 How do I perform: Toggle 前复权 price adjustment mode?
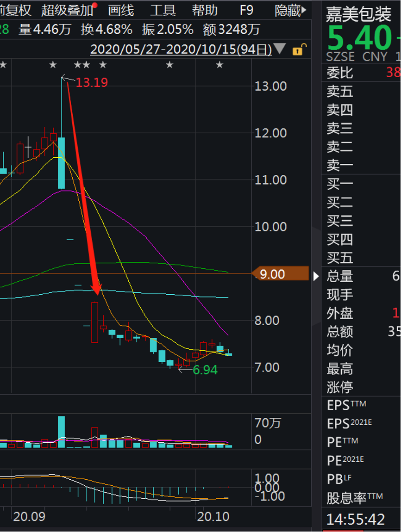pyautogui.click(x=15, y=10)
